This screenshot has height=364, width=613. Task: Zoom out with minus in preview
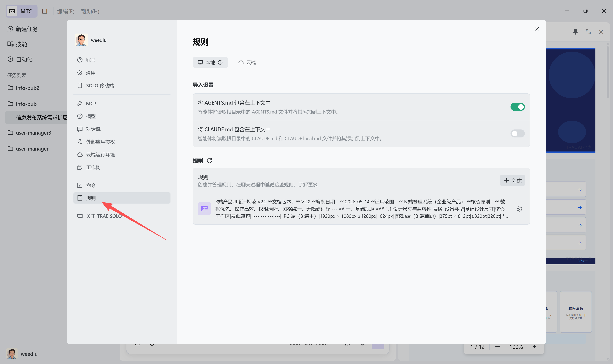(498, 347)
